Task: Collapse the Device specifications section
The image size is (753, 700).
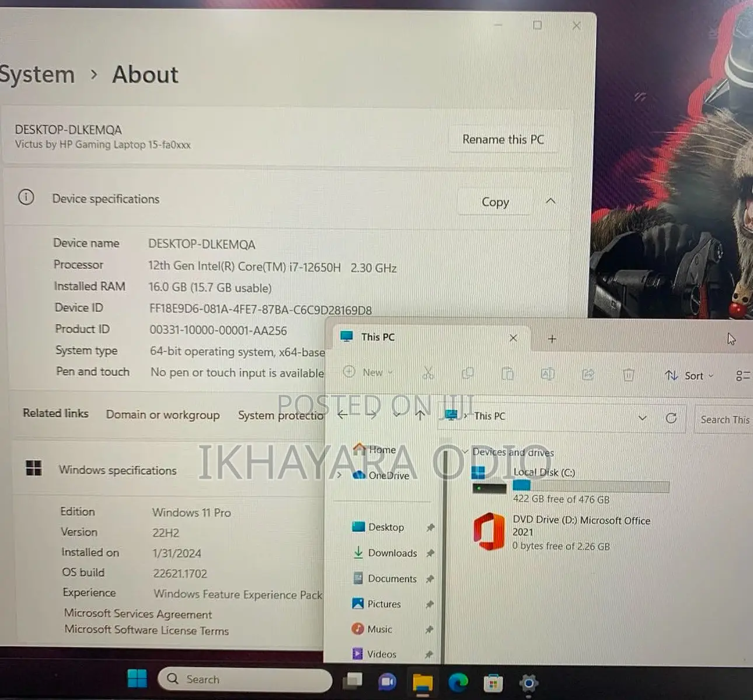Action: 550,201
